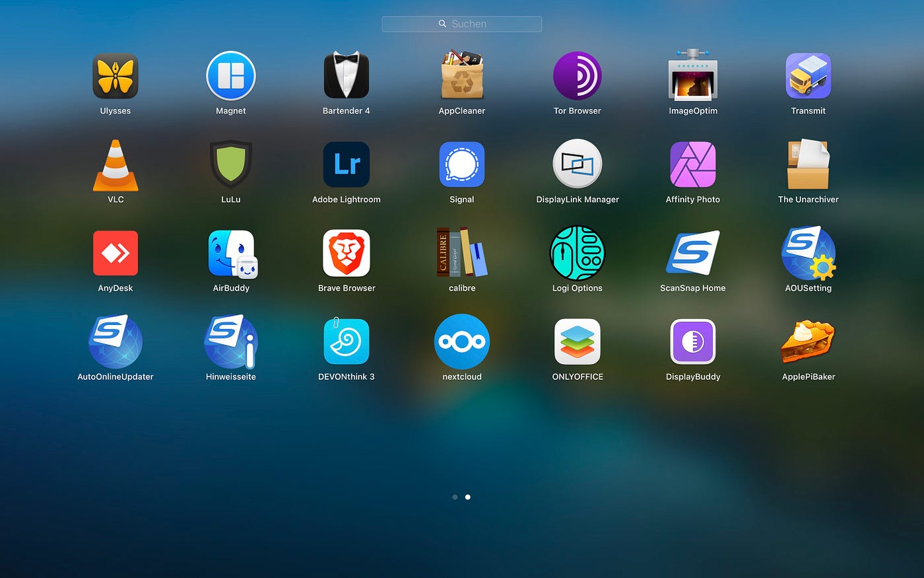Viewport: 924px width, 578px height.
Task: Open LuLu firewall shield icon
Action: click(x=231, y=164)
